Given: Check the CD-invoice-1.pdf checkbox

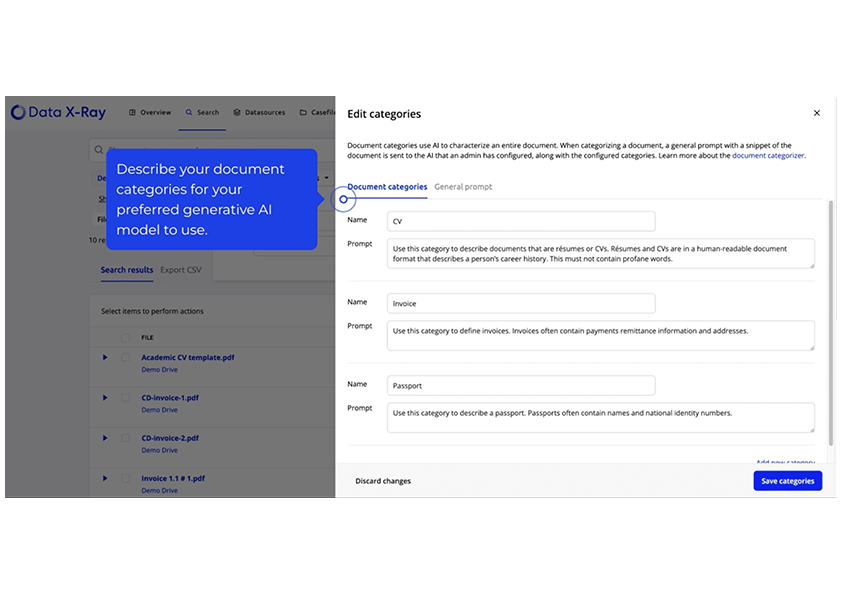Looking at the screenshot, I should point(125,398).
